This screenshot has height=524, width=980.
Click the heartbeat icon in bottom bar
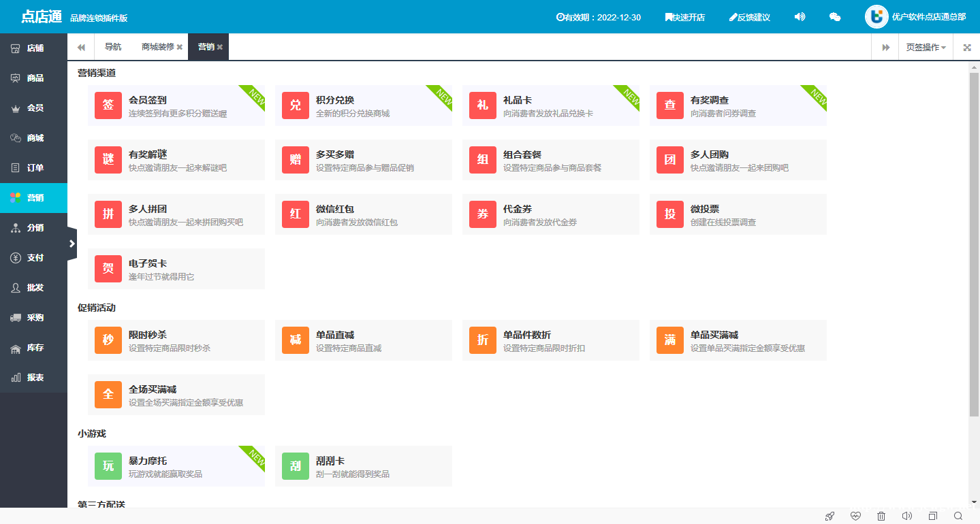pos(855,516)
